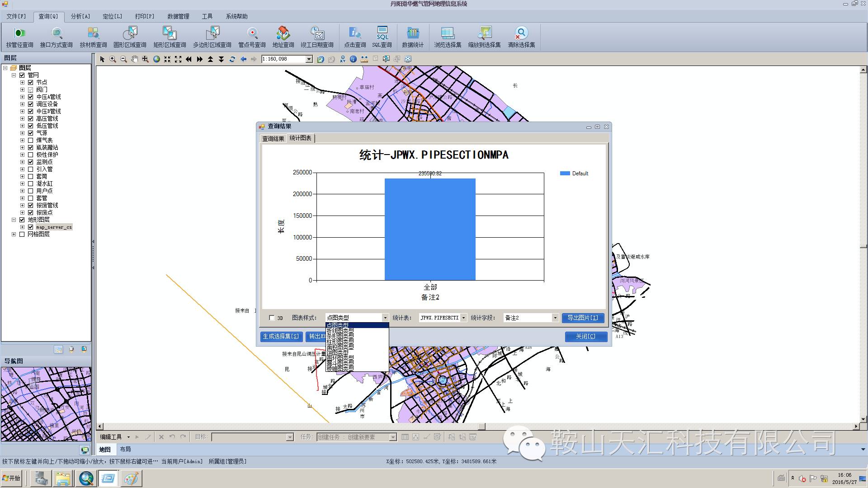Screen dimensions: 868x488
Task: Select 棱锥图类型 in chart type list
Action: point(357,369)
